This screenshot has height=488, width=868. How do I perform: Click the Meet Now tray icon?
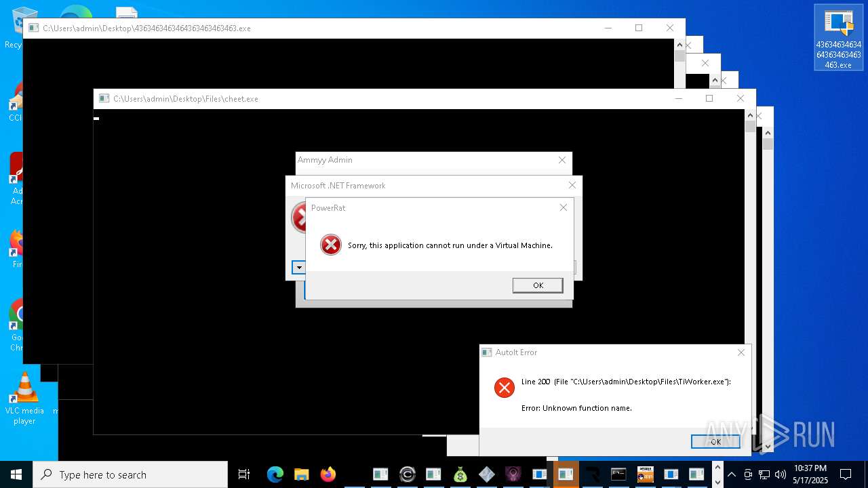(x=748, y=474)
